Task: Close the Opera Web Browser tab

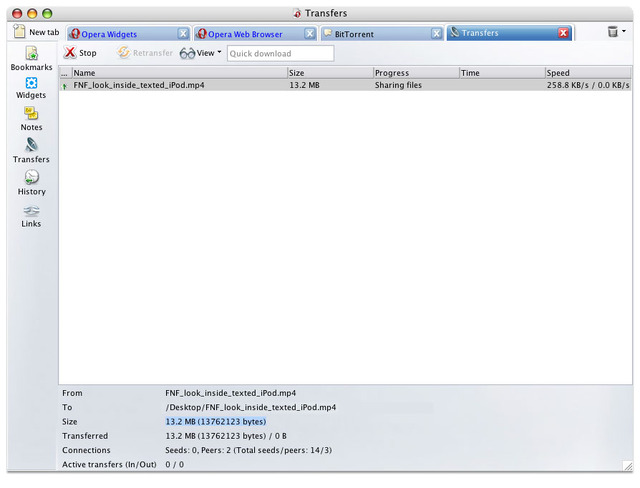Action: [310, 33]
